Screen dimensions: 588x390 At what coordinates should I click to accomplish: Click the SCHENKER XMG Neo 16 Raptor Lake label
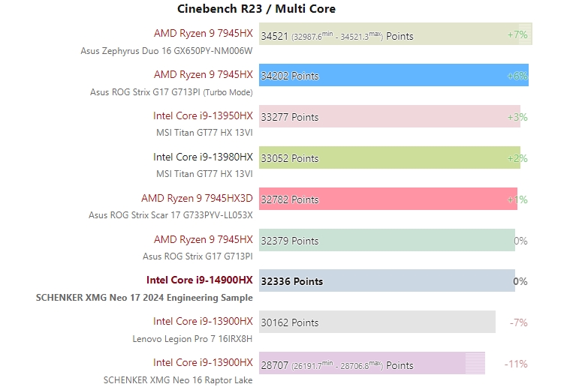[x=178, y=379]
